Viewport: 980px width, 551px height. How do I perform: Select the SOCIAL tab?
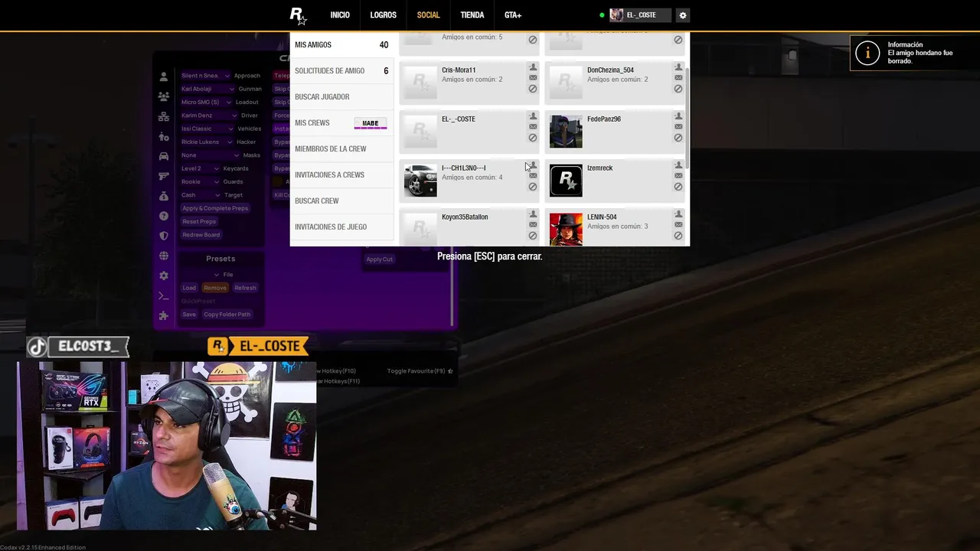coord(428,15)
